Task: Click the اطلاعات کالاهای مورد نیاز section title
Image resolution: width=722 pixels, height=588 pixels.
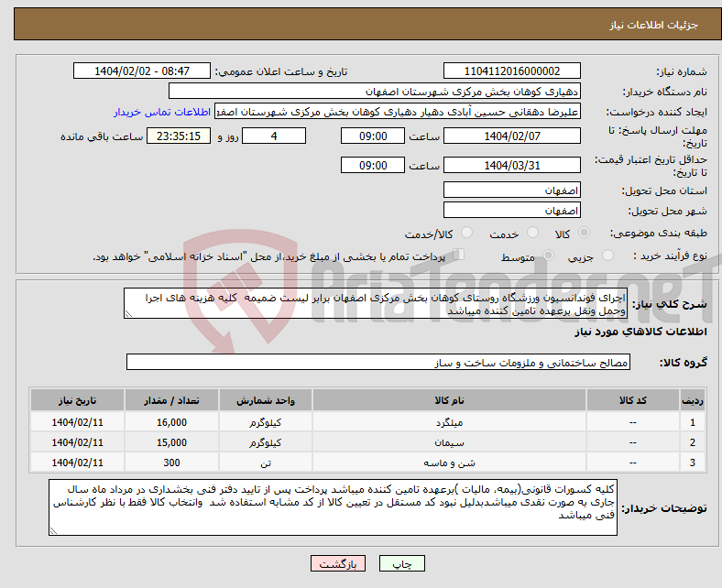Action: coord(640,332)
